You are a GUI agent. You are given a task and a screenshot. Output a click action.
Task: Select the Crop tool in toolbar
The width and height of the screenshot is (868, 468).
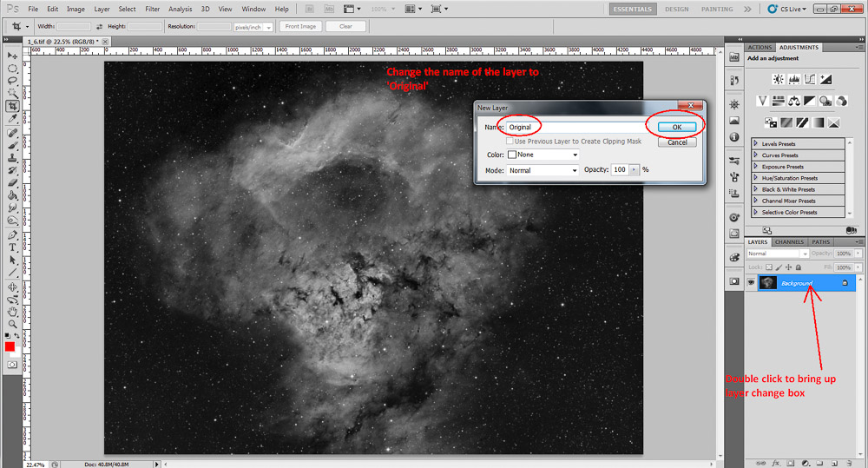click(12, 106)
